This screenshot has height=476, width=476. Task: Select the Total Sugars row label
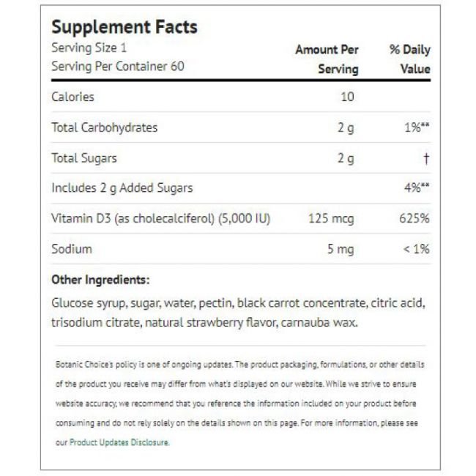coord(84,157)
